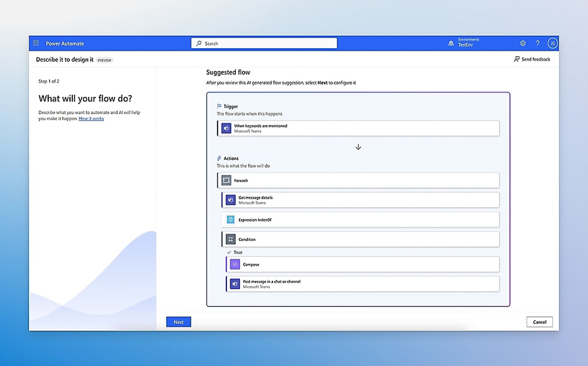Open Power Automate settings gear
Screen dimensions: 588x366
coord(523,43)
